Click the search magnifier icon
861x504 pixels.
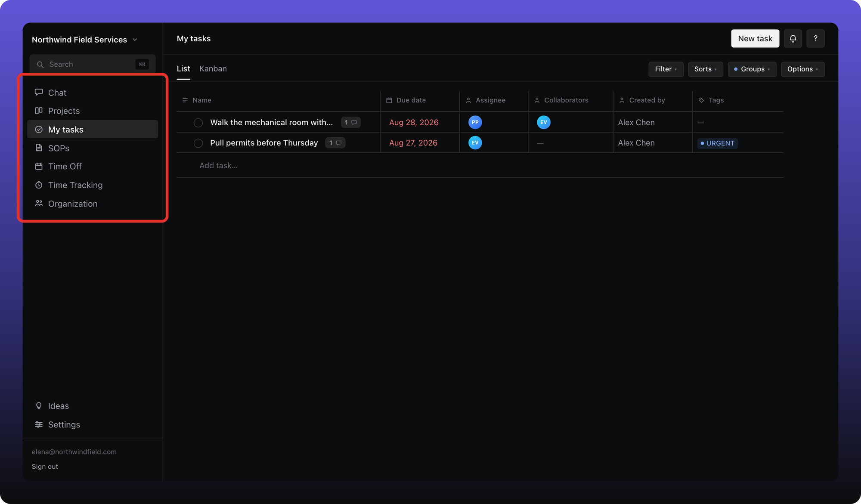click(40, 65)
